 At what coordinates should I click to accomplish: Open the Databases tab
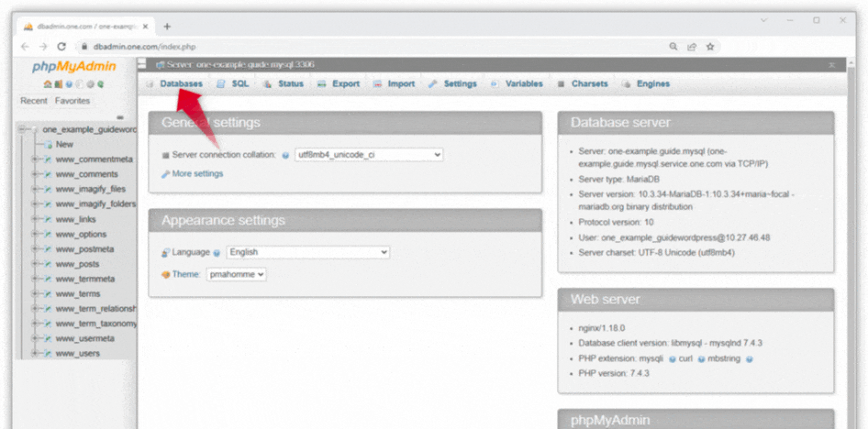point(181,84)
